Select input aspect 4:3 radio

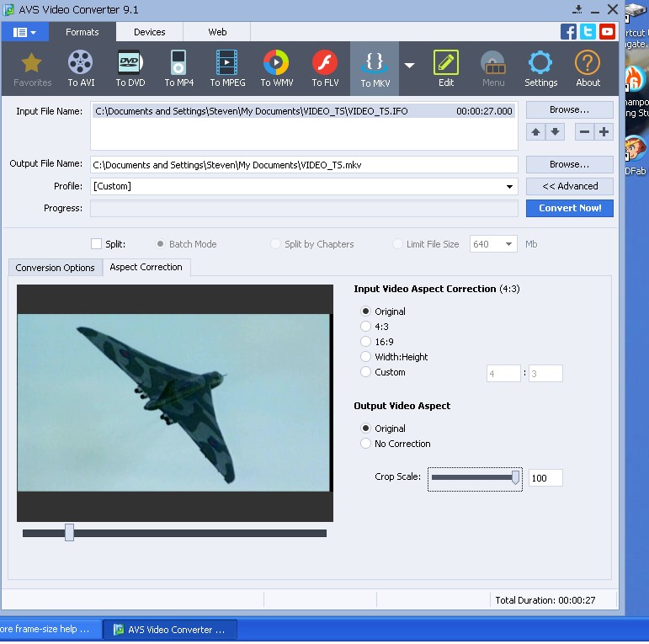click(x=365, y=326)
